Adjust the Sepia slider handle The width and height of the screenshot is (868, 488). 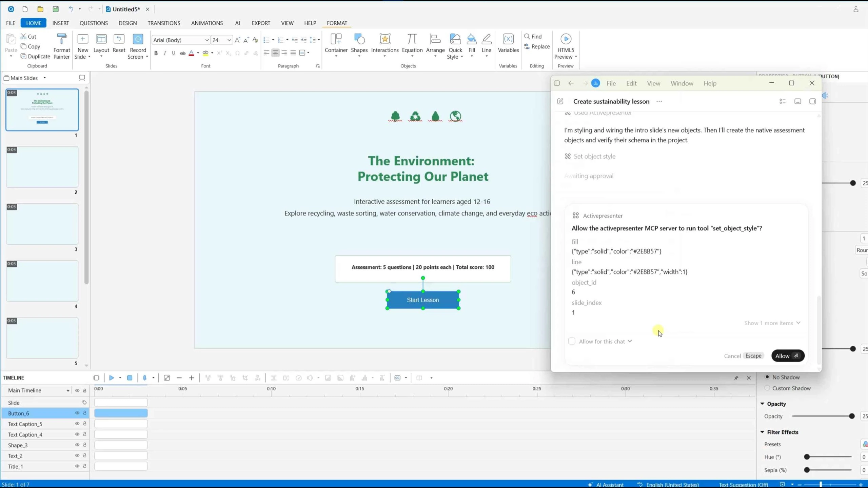point(807,470)
